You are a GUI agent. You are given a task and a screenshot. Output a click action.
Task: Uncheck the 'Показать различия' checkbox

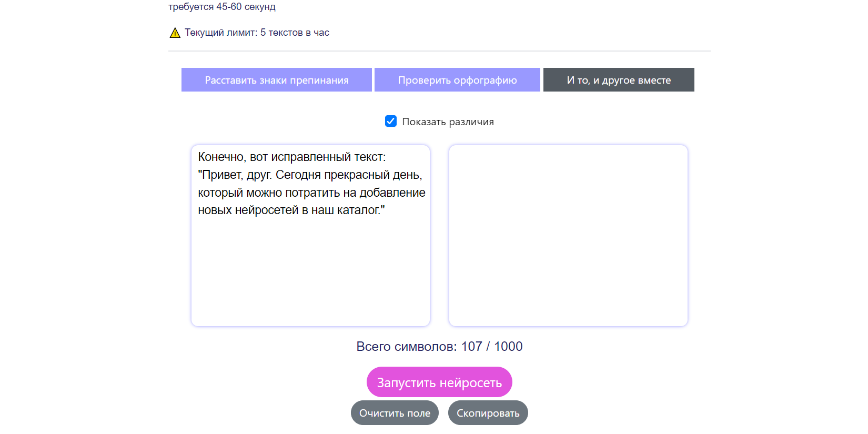[391, 122]
